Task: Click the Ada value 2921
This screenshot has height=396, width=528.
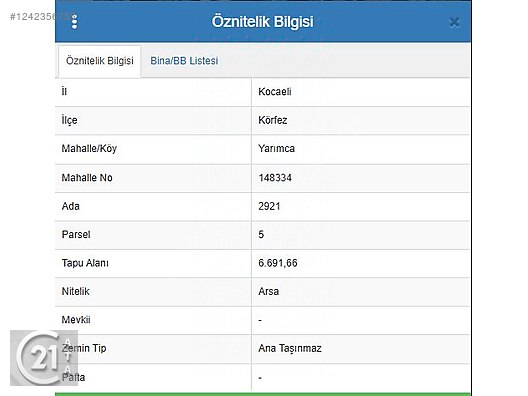Action: (269, 206)
